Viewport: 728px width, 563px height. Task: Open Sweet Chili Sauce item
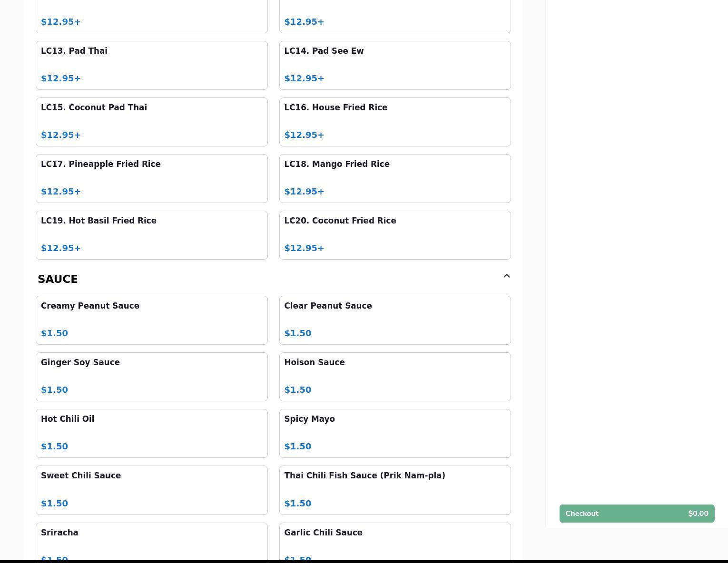pos(151,490)
